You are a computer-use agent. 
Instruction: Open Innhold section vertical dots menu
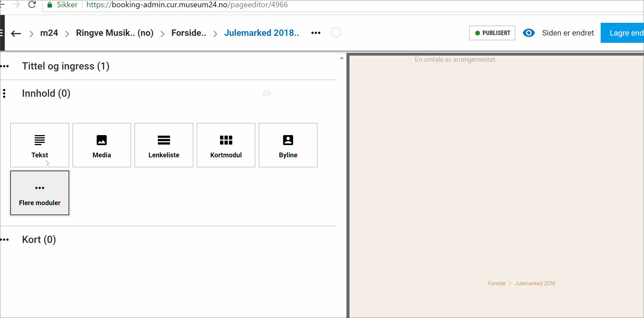pos(4,93)
